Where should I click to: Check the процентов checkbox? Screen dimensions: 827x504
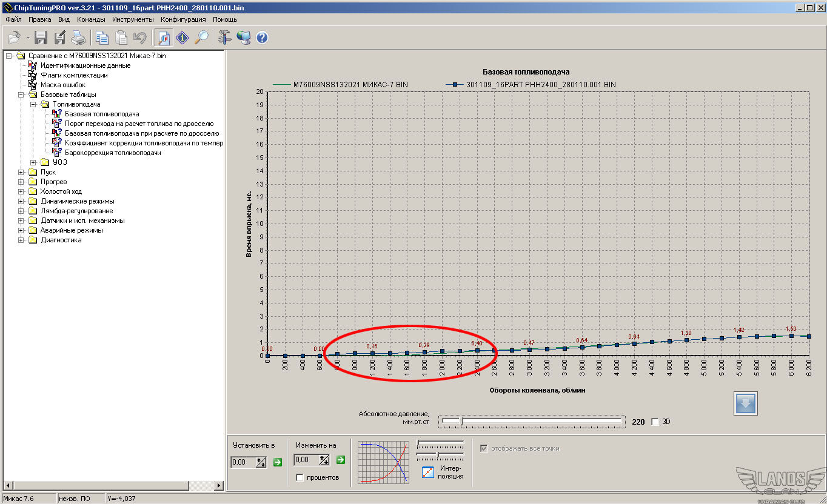300,477
